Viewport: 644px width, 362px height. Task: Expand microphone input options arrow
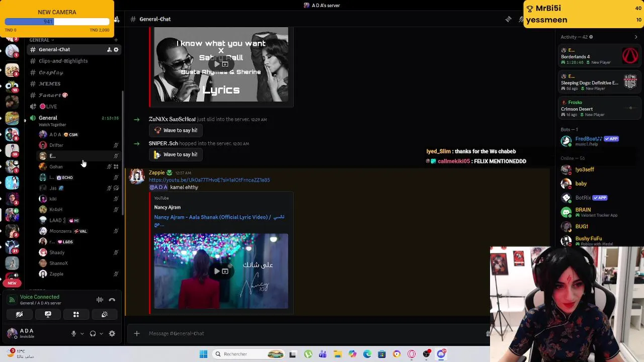[x=82, y=333]
